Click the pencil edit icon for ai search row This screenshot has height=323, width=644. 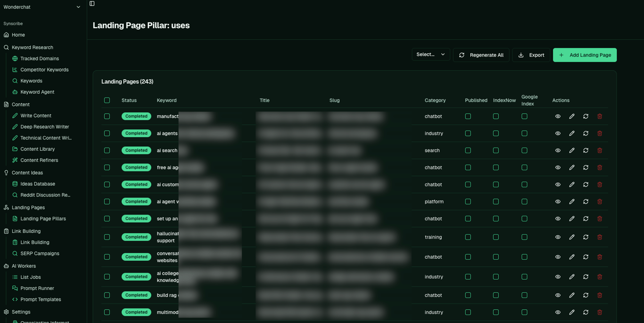[x=572, y=150]
